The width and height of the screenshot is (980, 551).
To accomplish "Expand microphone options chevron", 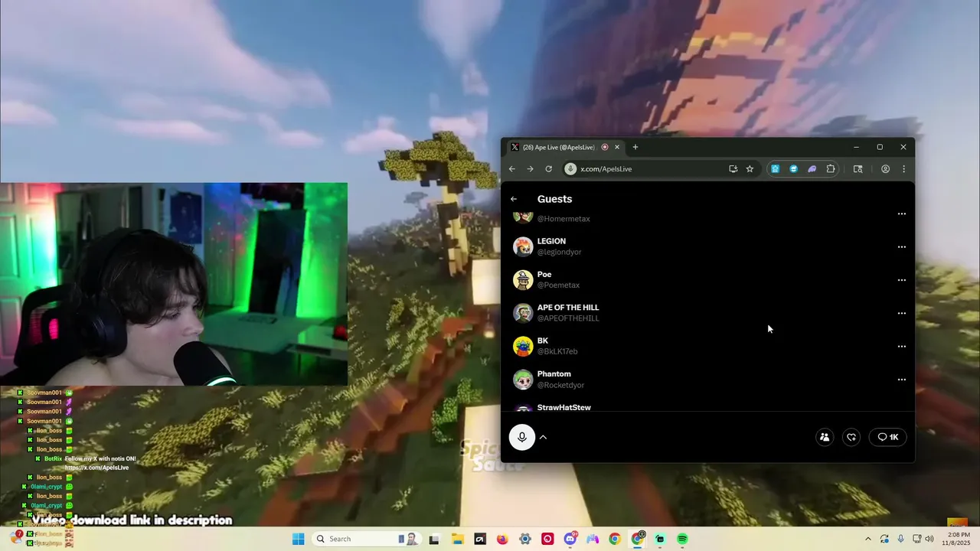I will [x=543, y=437].
